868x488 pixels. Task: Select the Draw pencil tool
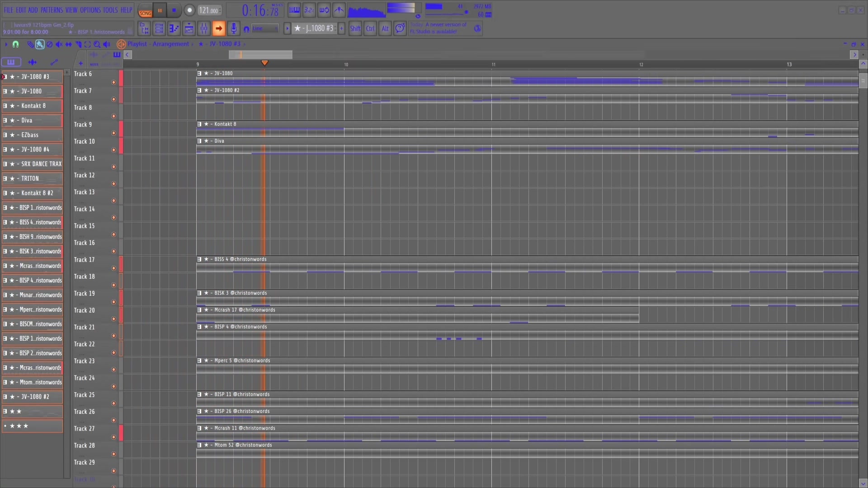tap(30, 44)
